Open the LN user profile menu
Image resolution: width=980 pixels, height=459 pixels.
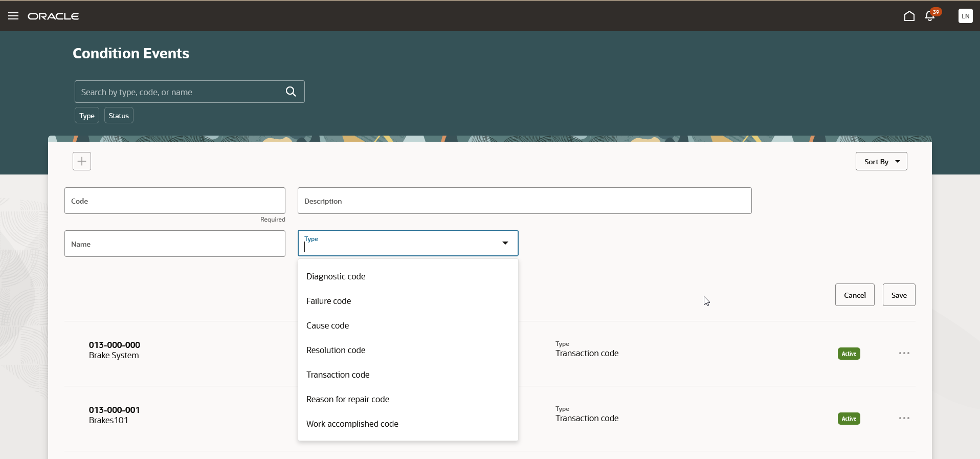965,16
